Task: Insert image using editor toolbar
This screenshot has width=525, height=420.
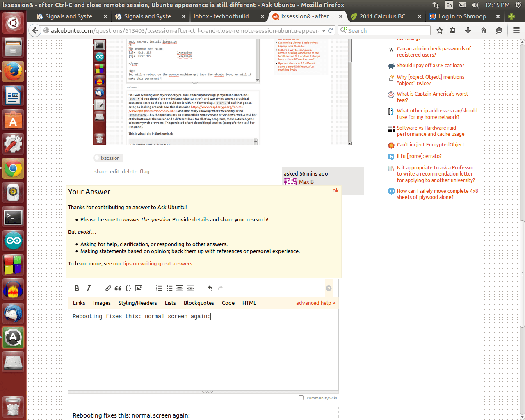Action: click(x=139, y=288)
